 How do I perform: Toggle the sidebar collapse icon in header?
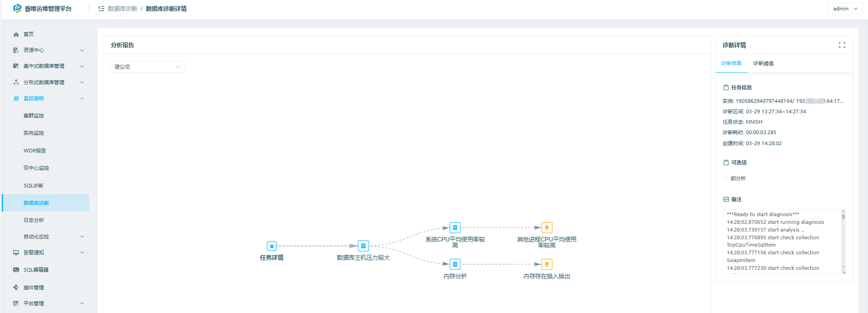(x=101, y=9)
